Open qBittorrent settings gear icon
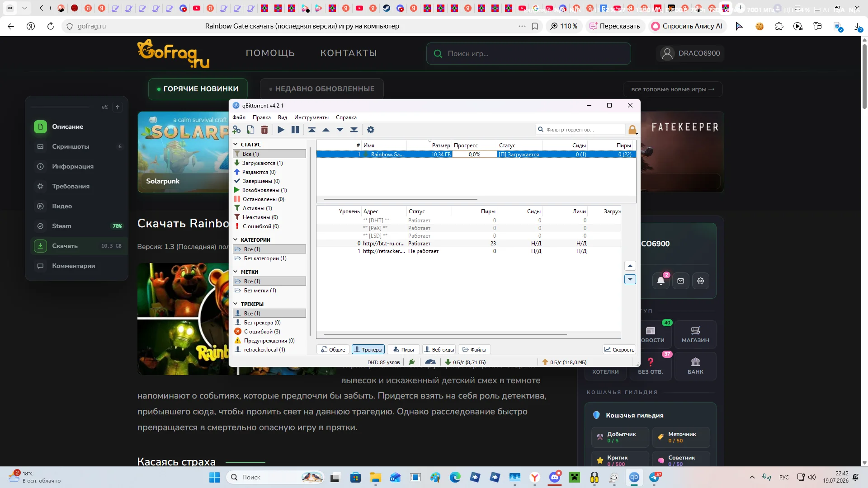868x488 pixels. [x=371, y=130]
